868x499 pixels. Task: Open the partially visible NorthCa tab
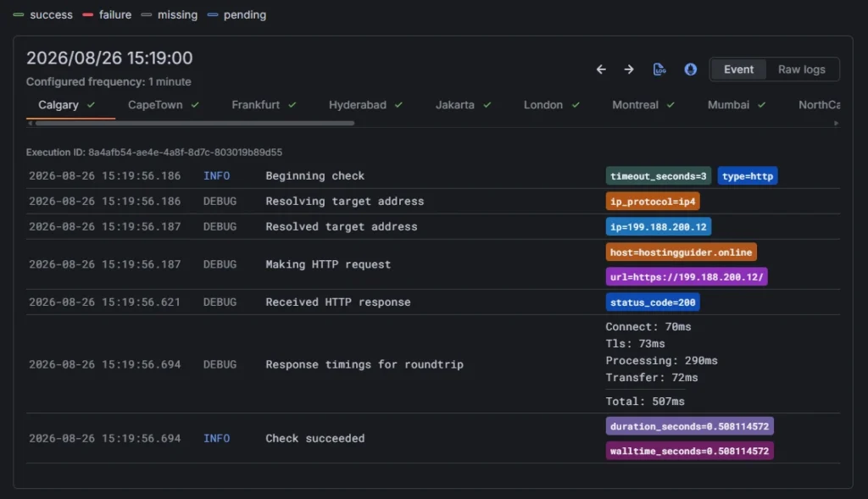point(819,104)
